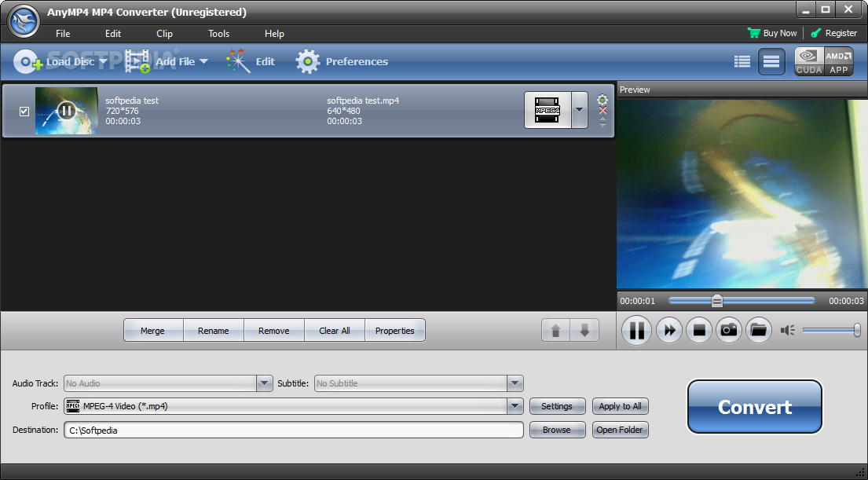Image resolution: width=868 pixels, height=480 pixels.
Task: Click the Load Disc toolbar button
Action: click(x=53, y=61)
